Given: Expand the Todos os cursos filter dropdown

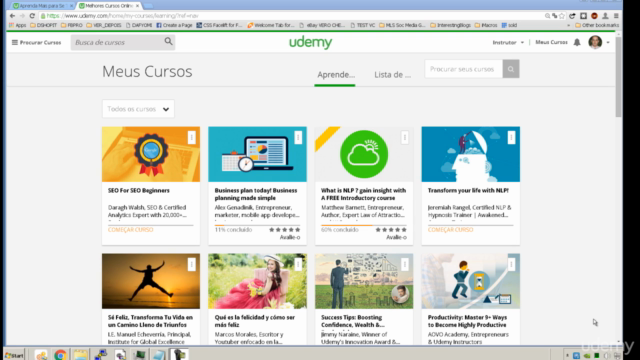Looking at the screenshot, I should tap(138, 109).
